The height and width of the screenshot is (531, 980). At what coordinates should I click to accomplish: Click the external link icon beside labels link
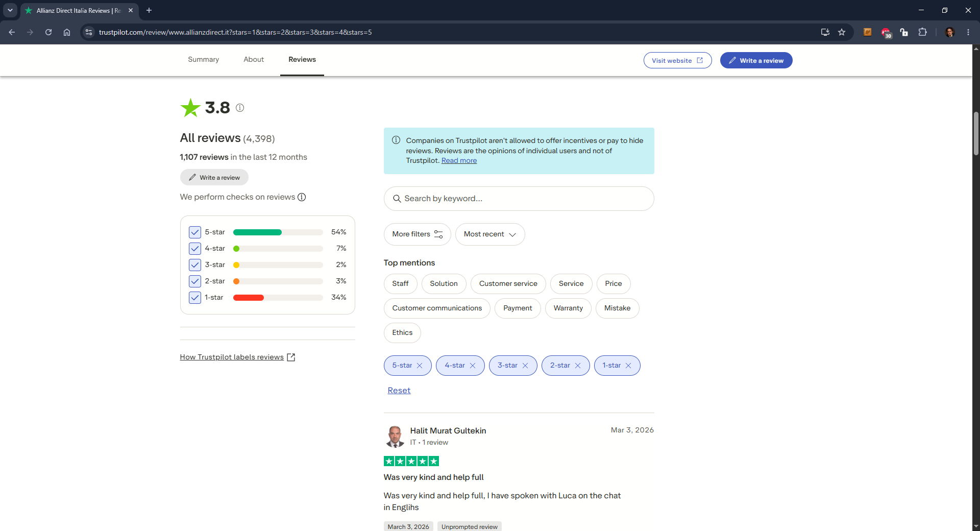(x=291, y=357)
